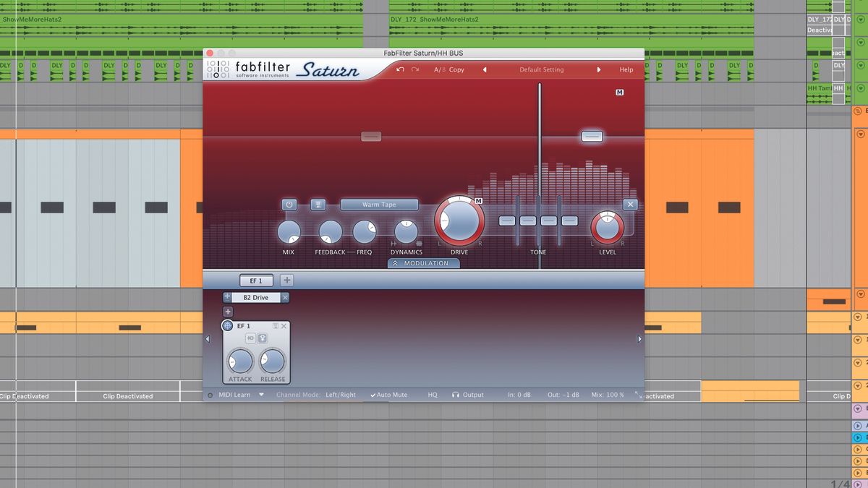Click the Help button

pos(626,69)
